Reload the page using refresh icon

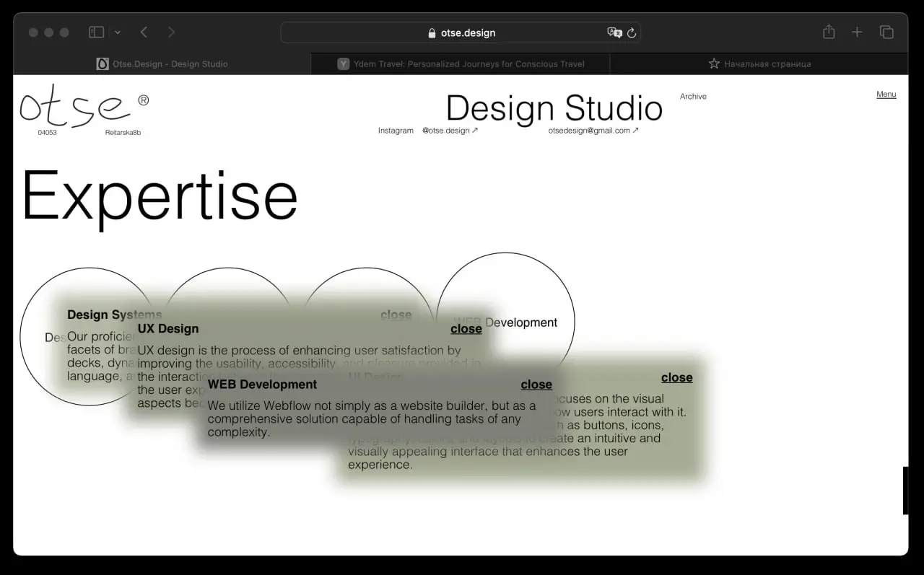632,32
